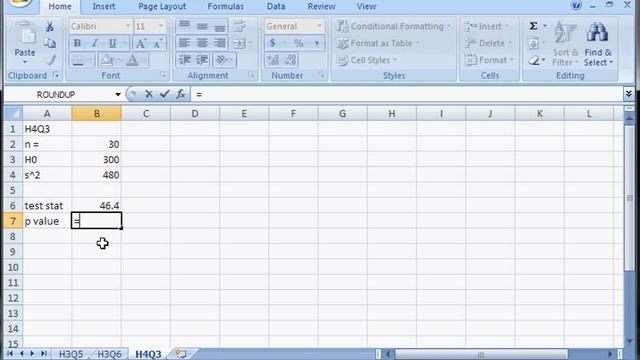The image size is (640, 360).
Task: Open the Cells Format dropdown
Action: pos(489,60)
